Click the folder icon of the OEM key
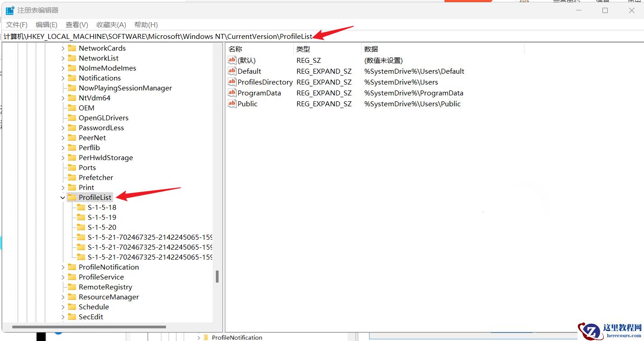 click(72, 108)
